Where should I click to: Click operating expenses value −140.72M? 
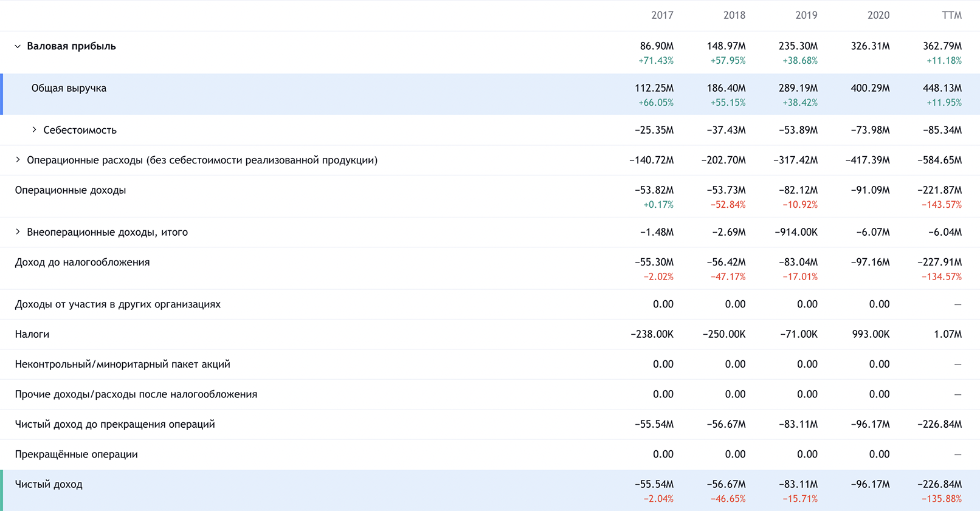(652, 160)
